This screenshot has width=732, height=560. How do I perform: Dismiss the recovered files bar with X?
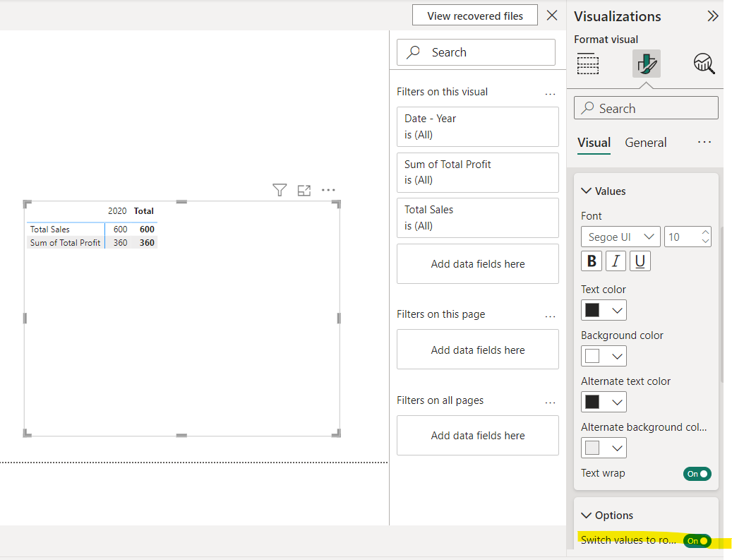552,16
